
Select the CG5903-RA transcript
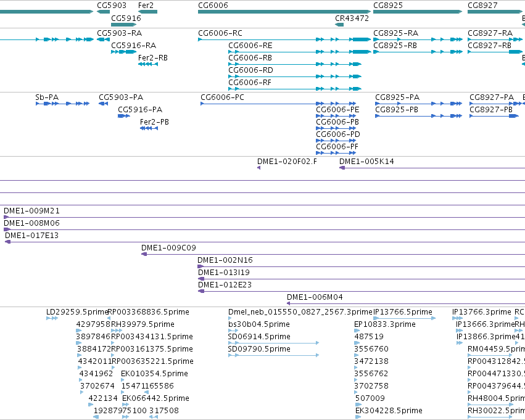click(119, 33)
